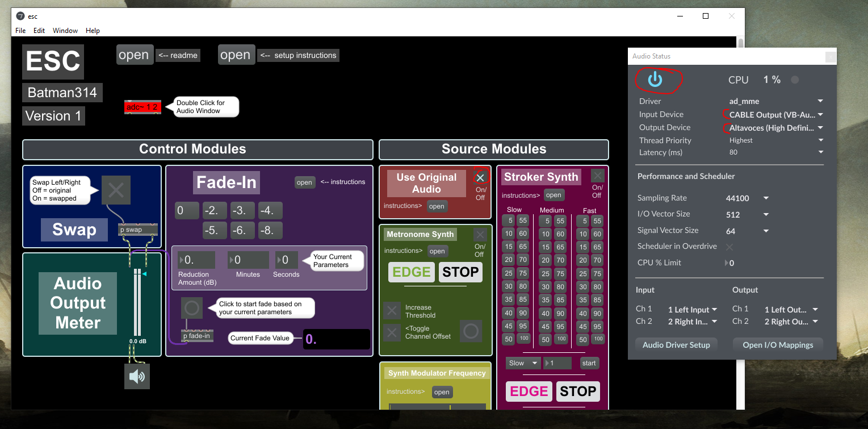Enable the Swap Left/Right toggle
This screenshot has width=868, height=429.
tap(116, 190)
